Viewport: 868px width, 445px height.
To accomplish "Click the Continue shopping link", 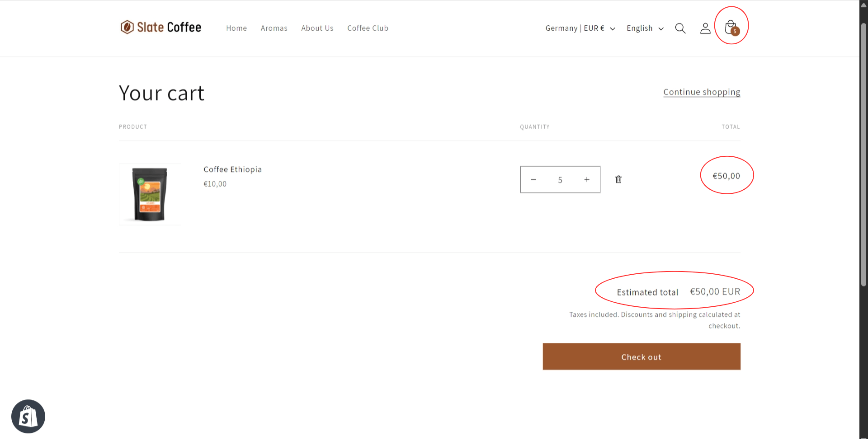I will [x=702, y=92].
